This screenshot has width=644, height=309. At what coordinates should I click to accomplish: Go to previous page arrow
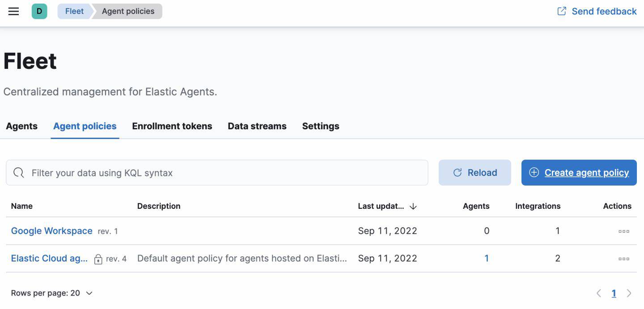[599, 293]
